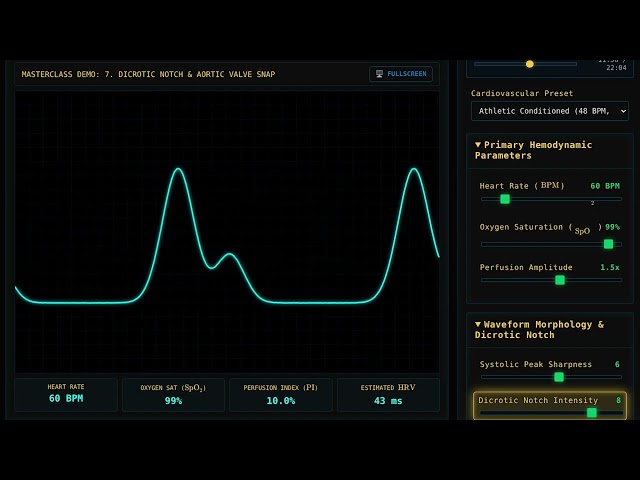Click the Masterclass Demo title text
This screenshot has width=640, height=480.
point(148,74)
